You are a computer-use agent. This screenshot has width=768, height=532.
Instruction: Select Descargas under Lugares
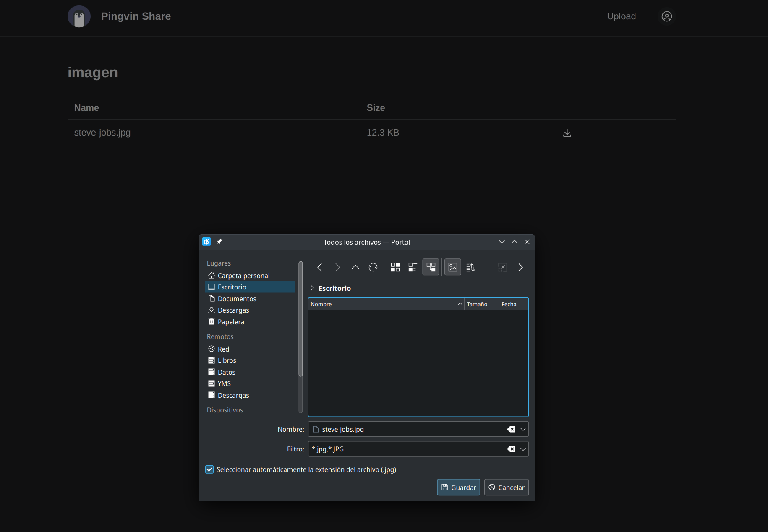(233, 310)
